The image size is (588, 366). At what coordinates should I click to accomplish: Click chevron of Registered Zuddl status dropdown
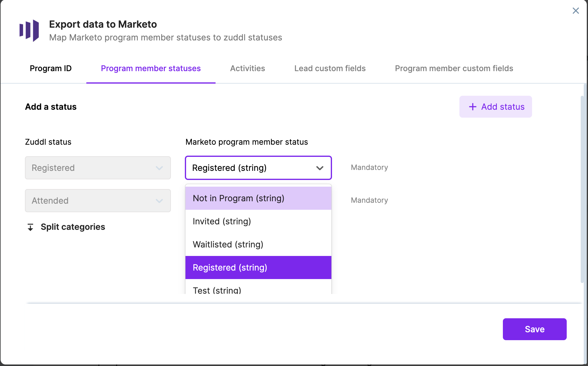pos(159,168)
